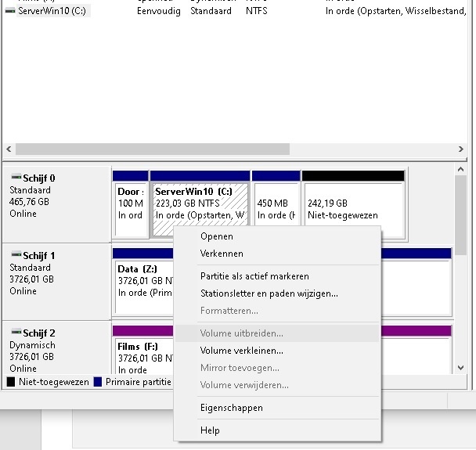Click 'ServerWin10 (C:)' name in volume list
The image size is (476, 450).
52,11
